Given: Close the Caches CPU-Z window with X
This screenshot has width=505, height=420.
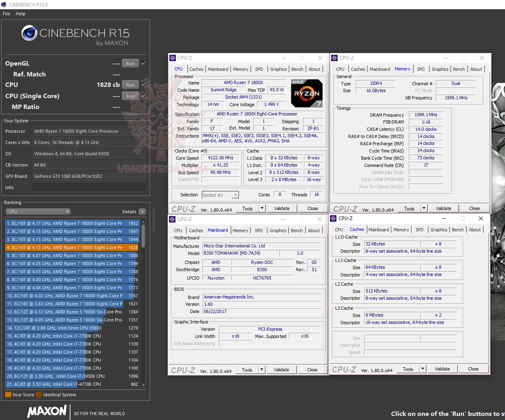Looking at the screenshot, I should tap(481, 218).
